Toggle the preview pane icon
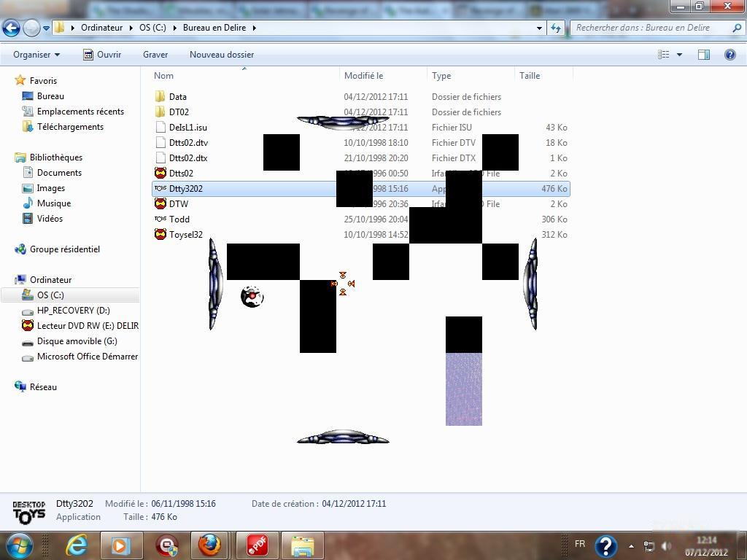747x560 pixels. click(704, 54)
